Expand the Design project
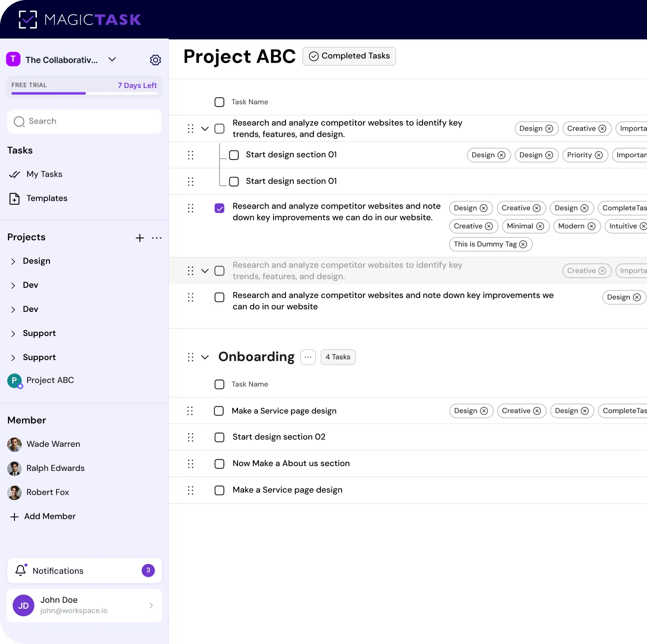647x644 pixels. tap(13, 262)
